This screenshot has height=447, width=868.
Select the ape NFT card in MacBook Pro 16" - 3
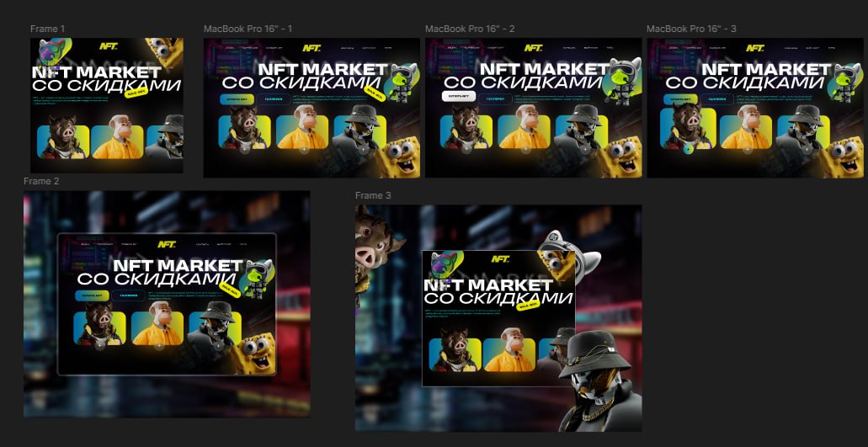[x=745, y=128]
